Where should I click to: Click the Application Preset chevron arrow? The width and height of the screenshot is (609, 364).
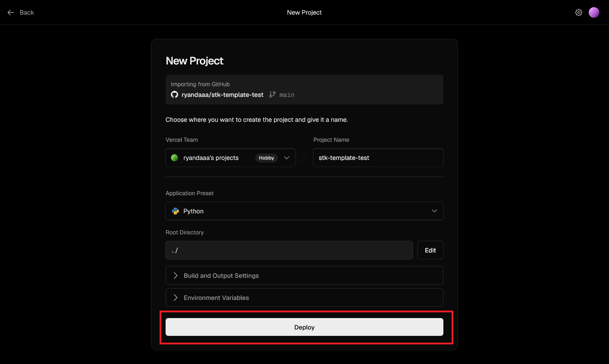434,211
